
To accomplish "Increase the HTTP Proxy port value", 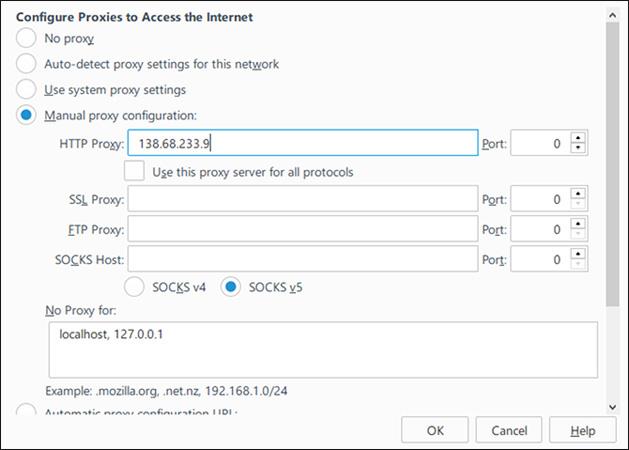I will [x=578, y=138].
